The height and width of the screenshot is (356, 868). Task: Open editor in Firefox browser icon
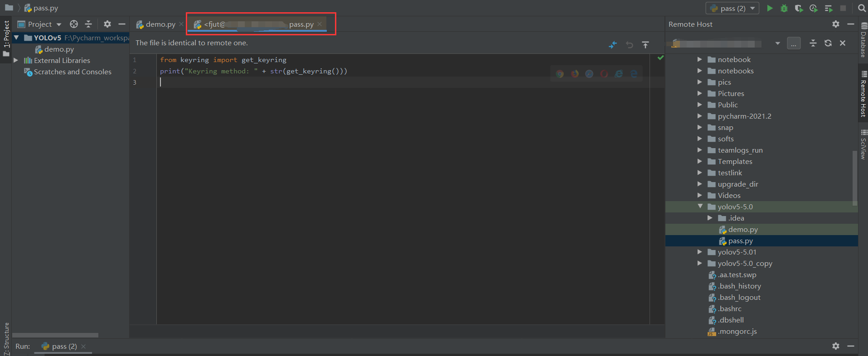click(x=575, y=73)
